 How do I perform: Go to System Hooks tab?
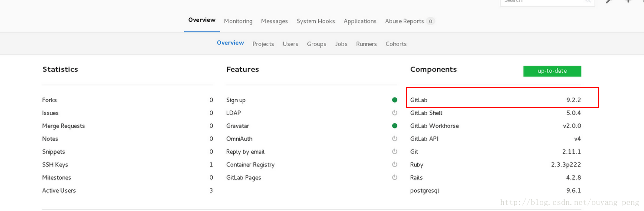316,21
